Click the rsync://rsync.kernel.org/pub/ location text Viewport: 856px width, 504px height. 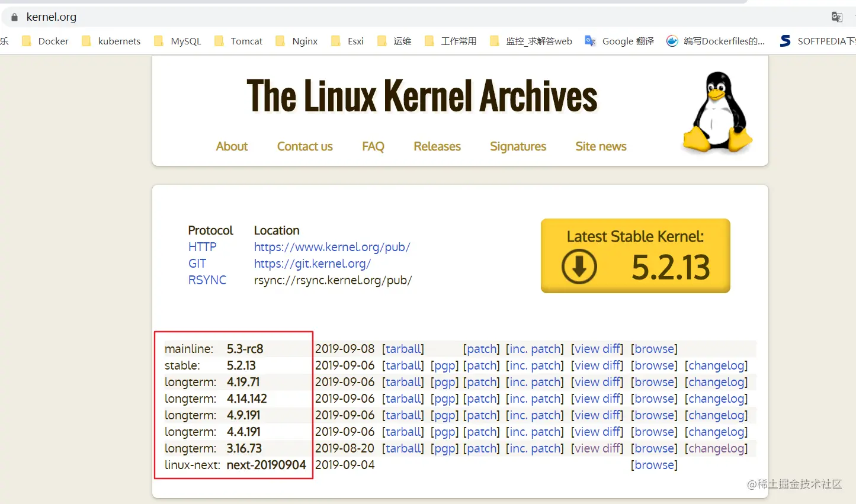[x=333, y=280]
